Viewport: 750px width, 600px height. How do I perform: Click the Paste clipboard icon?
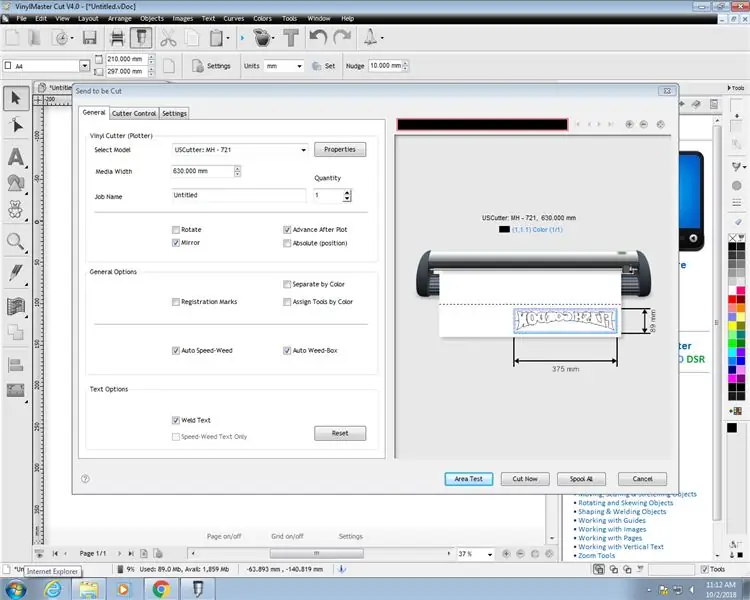coord(216,38)
